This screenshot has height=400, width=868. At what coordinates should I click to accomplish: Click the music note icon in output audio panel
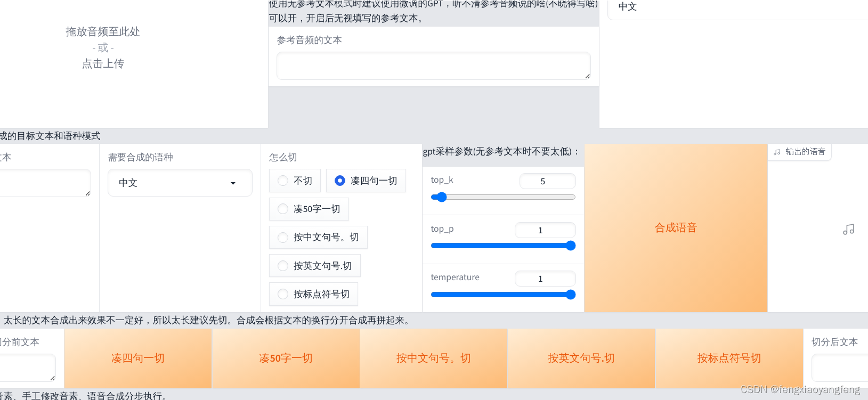pos(848,229)
